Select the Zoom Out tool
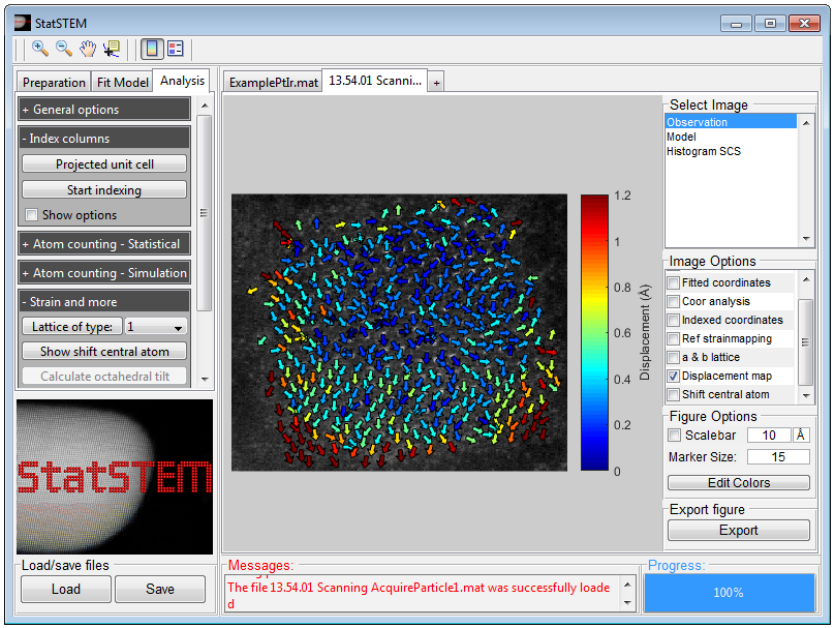 tap(63, 48)
